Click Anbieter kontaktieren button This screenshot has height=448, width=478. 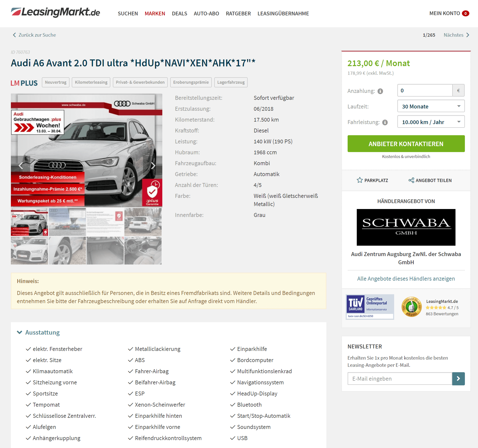pos(406,144)
